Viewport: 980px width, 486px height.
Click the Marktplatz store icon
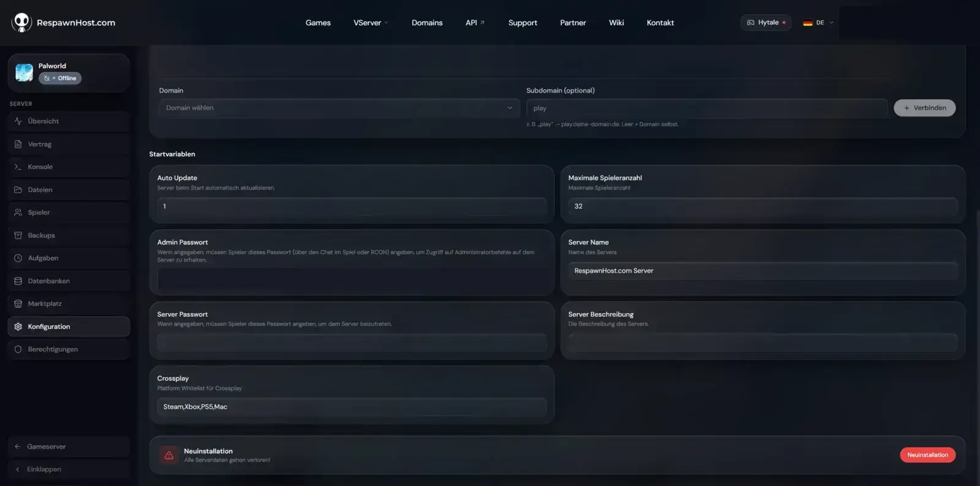coord(18,304)
